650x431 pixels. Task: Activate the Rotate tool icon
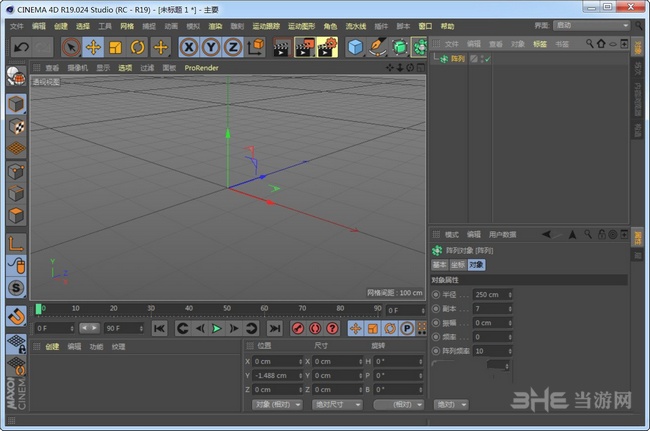(x=137, y=47)
